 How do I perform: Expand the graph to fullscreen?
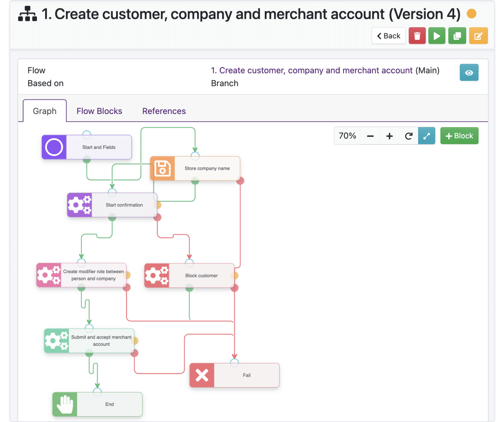tap(427, 136)
